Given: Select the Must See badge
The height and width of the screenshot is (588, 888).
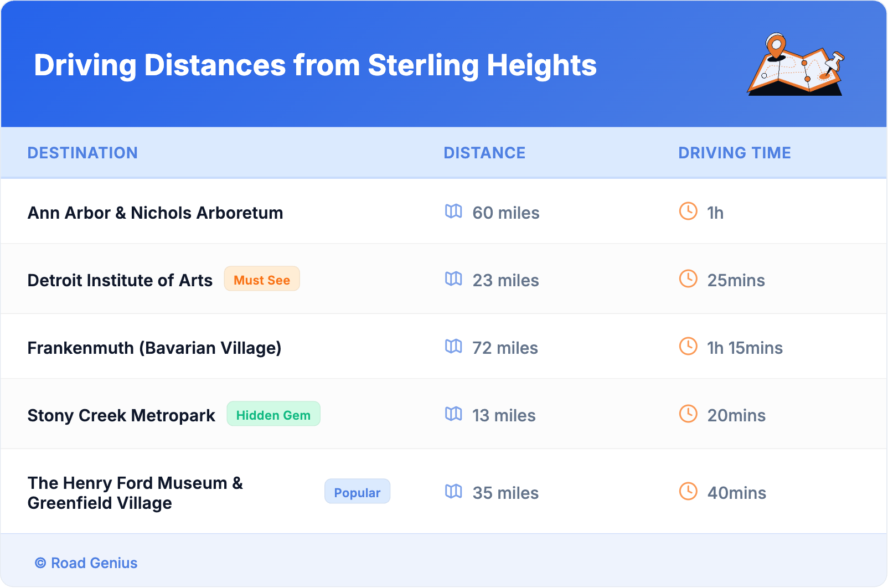Looking at the screenshot, I should pyautogui.click(x=262, y=279).
